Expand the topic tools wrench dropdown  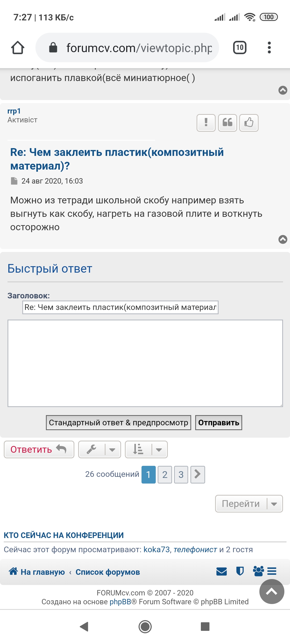100,449
